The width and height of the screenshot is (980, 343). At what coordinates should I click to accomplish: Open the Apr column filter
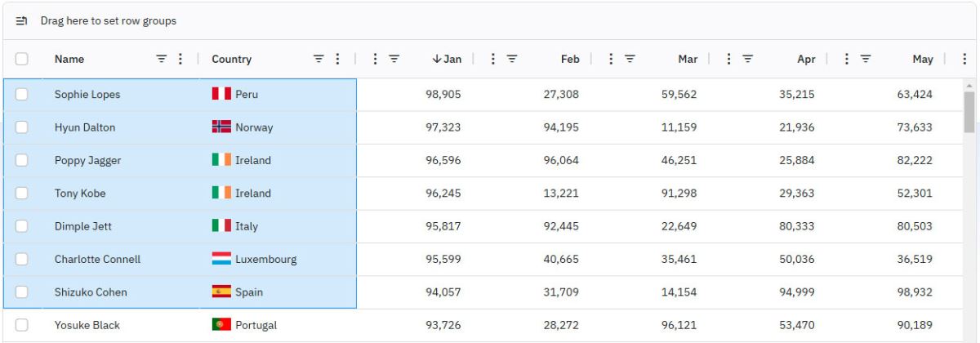pyautogui.click(x=747, y=59)
